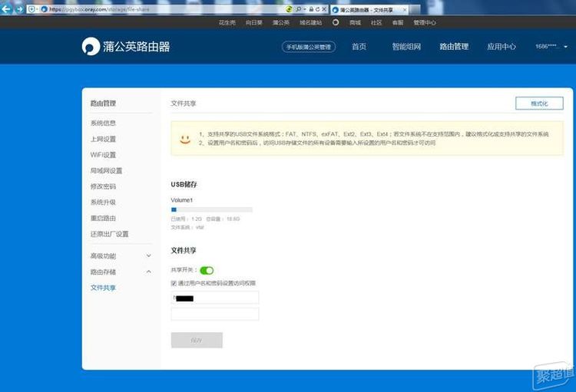Screen dimensions: 576x392
Task: Select the 蒲公英路由器 - 文件共享 browser tab
Action: 369,10
